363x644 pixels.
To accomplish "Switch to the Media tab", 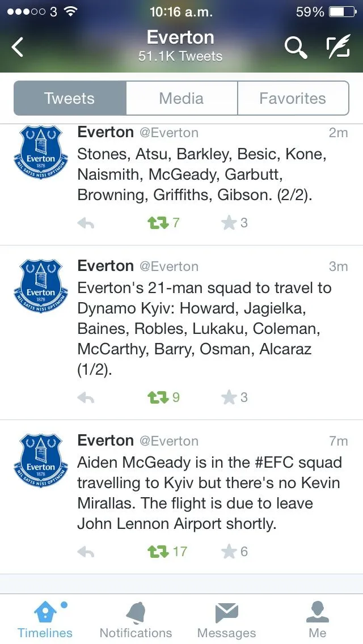I will [x=181, y=98].
